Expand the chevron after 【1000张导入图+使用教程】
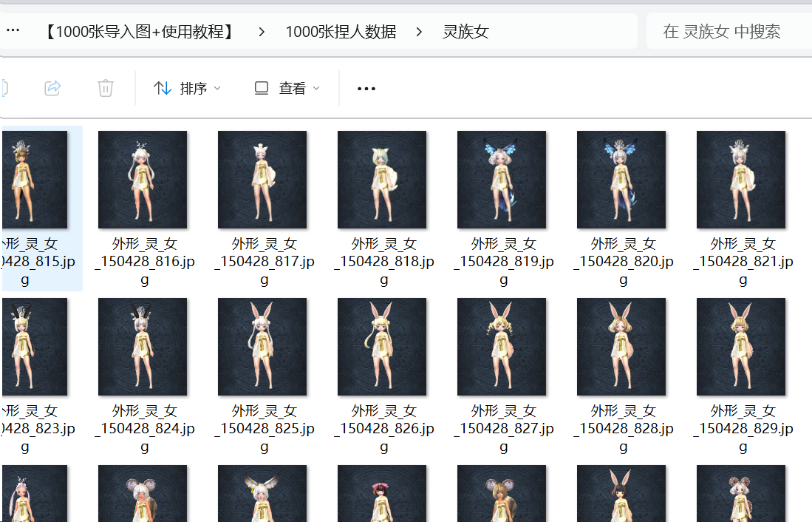Screen dimensions: 812x522 point(262,32)
